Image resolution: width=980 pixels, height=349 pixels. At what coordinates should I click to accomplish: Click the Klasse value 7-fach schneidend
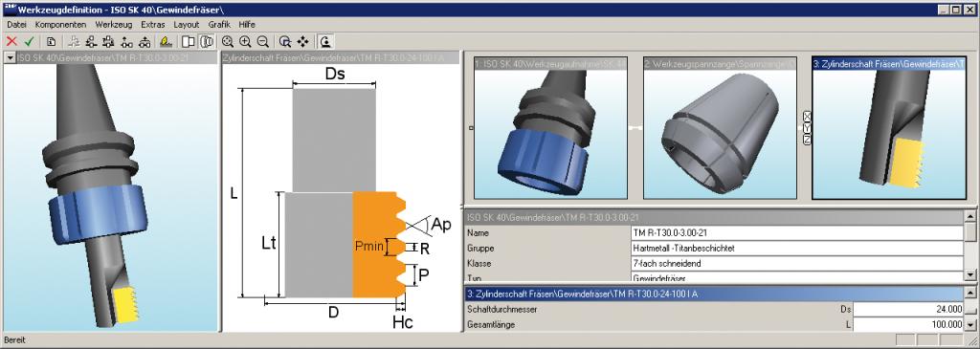click(797, 264)
